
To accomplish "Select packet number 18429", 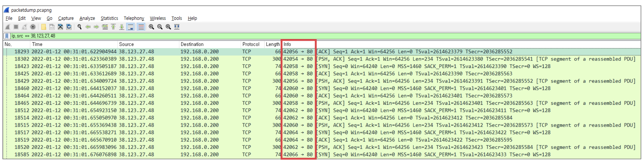I will (322, 81).
